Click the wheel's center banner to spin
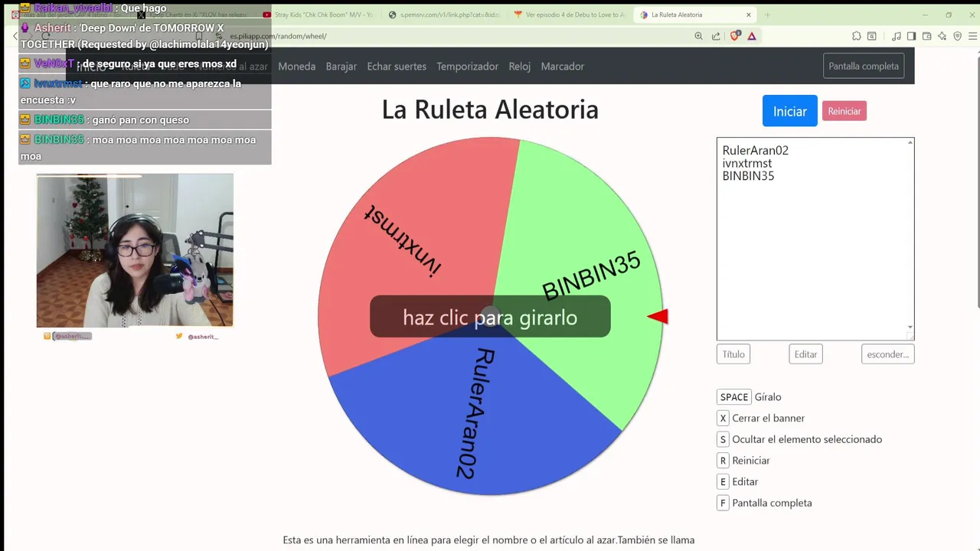This screenshot has height=551, width=980. (x=490, y=317)
